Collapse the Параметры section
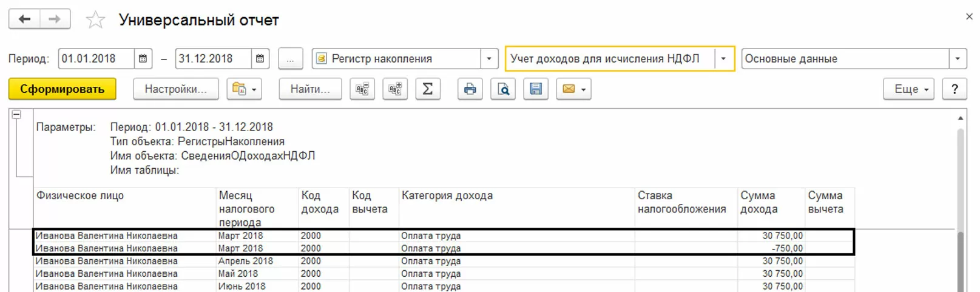This screenshot has width=980, height=292. tap(16, 115)
